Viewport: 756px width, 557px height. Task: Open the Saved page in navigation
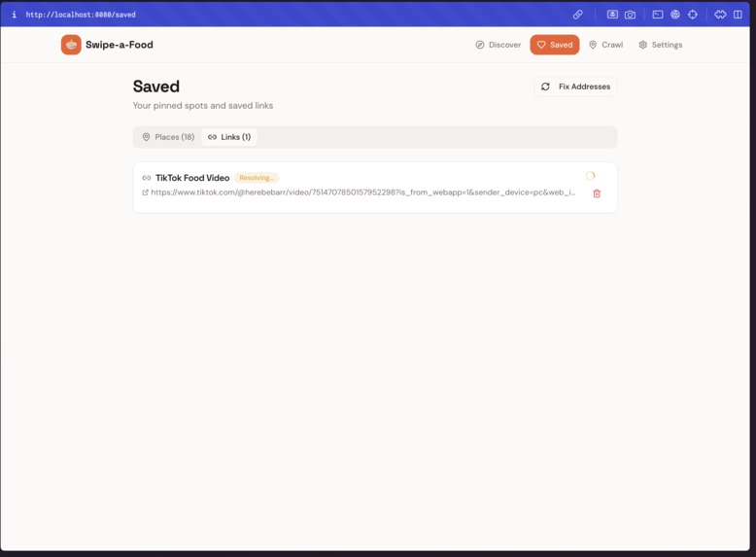point(555,45)
